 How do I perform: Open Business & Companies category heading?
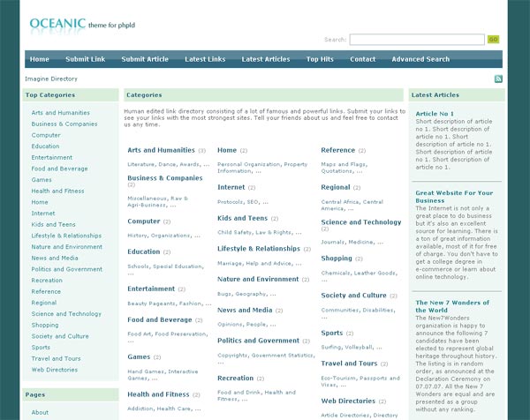[165, 178]
